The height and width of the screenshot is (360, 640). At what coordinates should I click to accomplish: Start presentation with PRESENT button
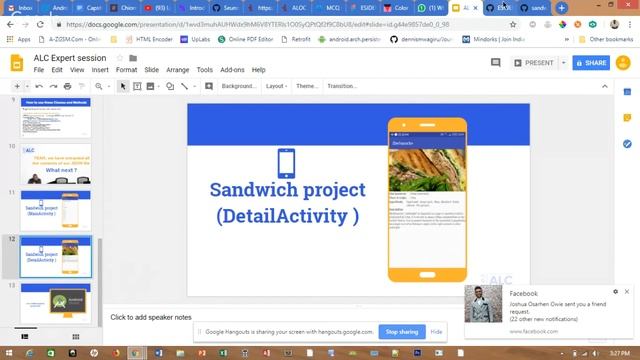(x=533, y=63)
